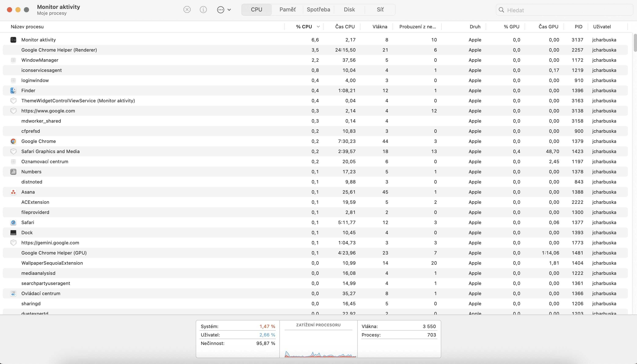Screen dimensions: 637x364
Task: Click the Safari compass icon
Action: (13, 223)
